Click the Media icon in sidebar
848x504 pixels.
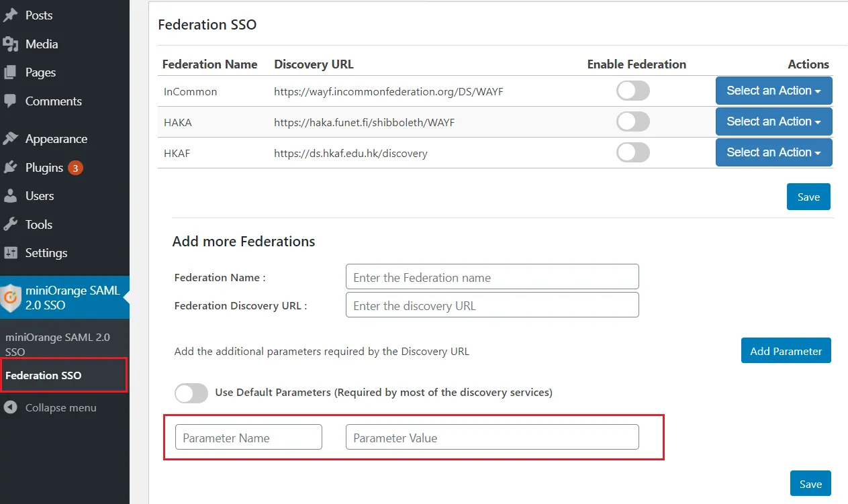[x=10, y=44]
